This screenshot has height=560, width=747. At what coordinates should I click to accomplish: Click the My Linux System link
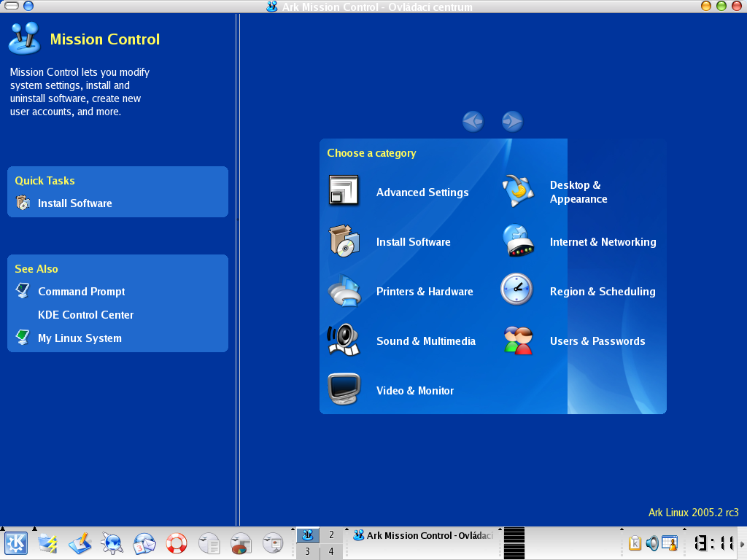pos(80,338)
